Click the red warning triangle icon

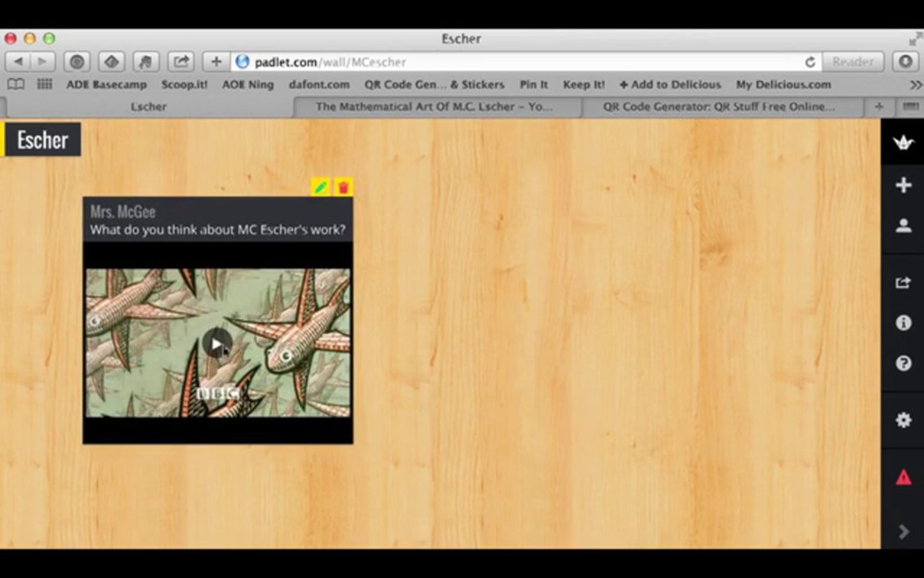click(x=903, y=478)
